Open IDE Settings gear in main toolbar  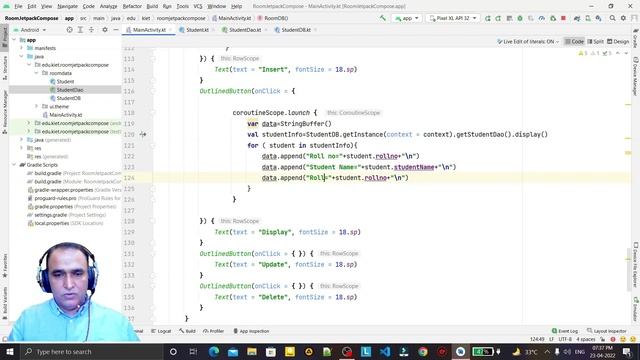(x=623, y=18)
